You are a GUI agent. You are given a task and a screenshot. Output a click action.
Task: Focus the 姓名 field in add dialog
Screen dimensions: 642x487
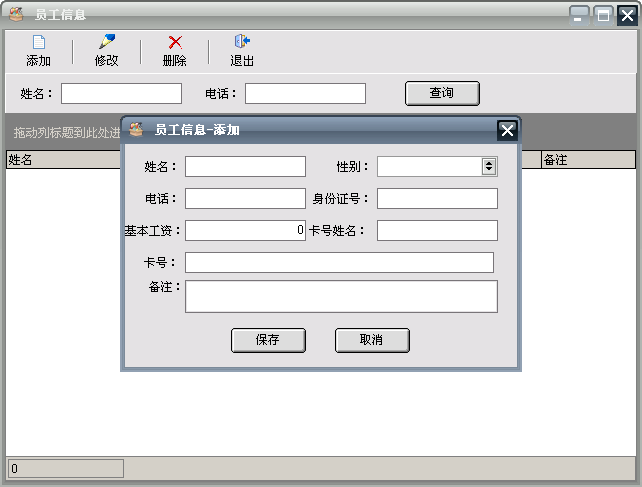click(245, 166)
